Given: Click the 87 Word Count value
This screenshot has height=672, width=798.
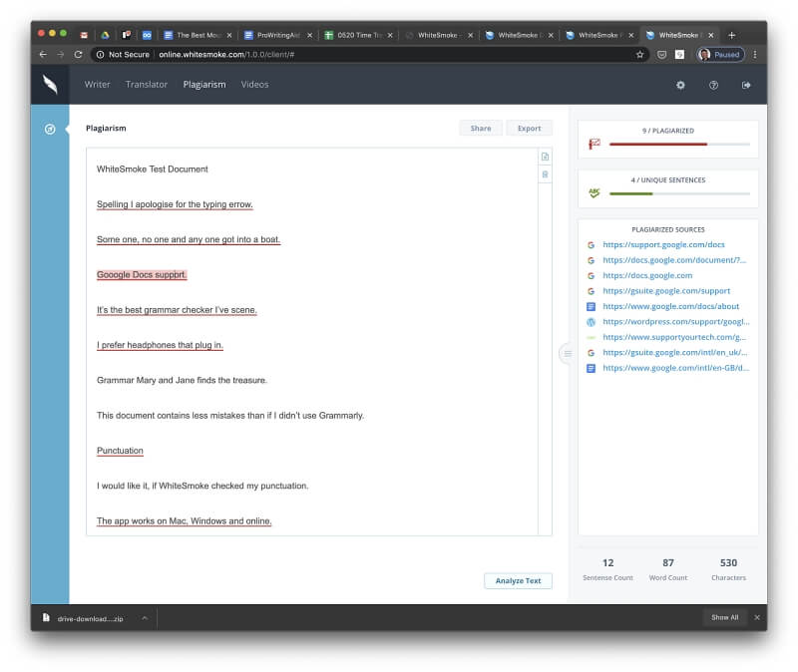Looking at the screenshot, I should pos(668,562).
